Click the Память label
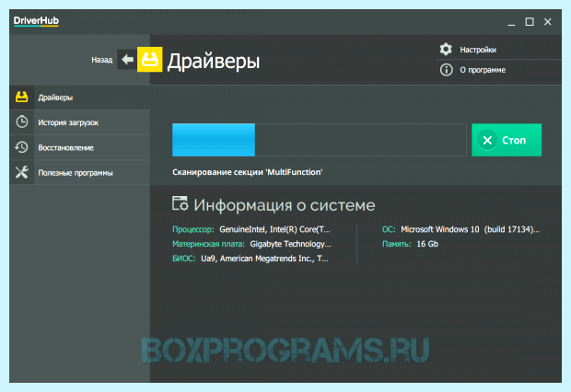 (x=397, y=244)
